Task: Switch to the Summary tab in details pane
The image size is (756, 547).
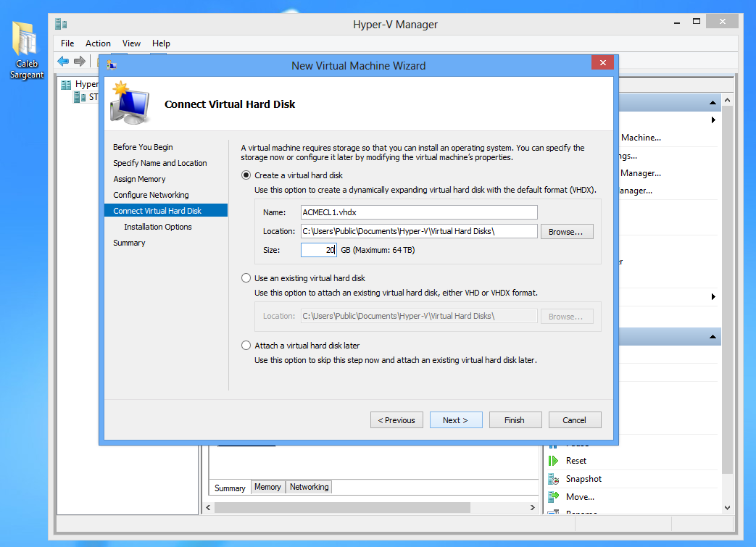Action: click(x=230, y=488)
